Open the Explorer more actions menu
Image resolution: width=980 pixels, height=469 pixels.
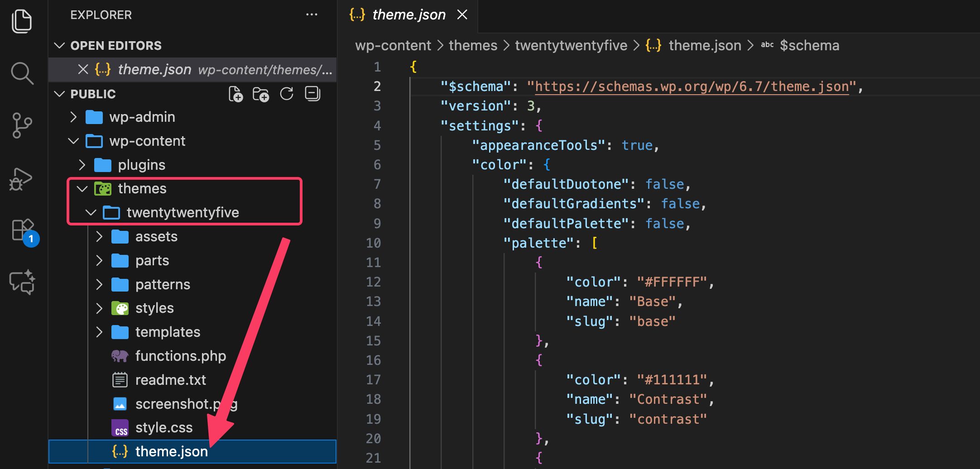[312, 14]
